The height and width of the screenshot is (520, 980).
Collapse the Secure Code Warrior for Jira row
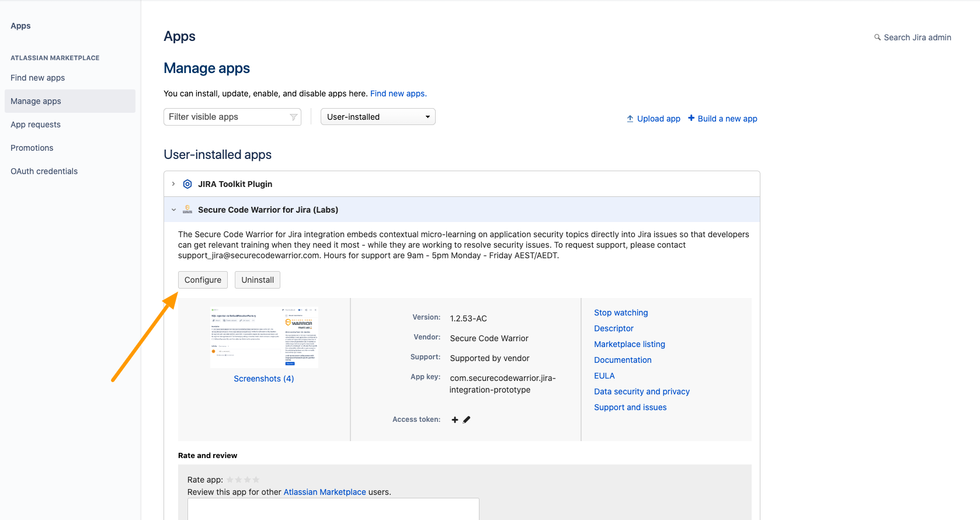173,210
